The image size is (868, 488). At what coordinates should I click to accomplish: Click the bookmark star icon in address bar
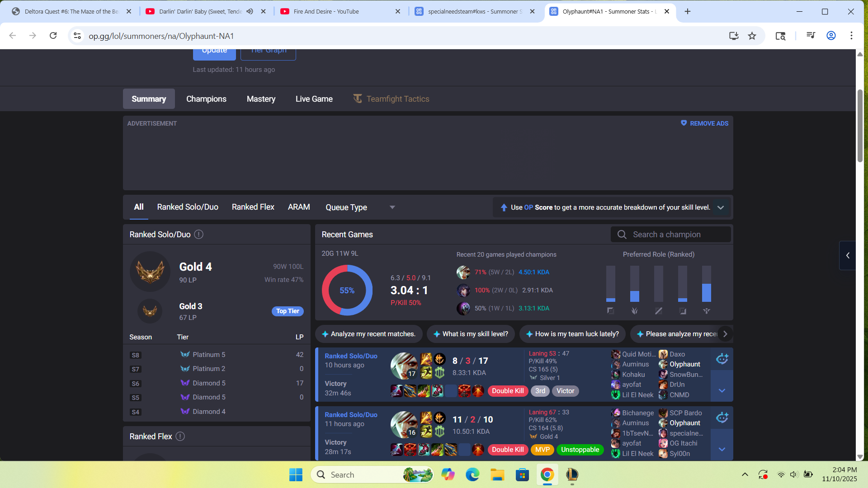(x=752, y=36)
